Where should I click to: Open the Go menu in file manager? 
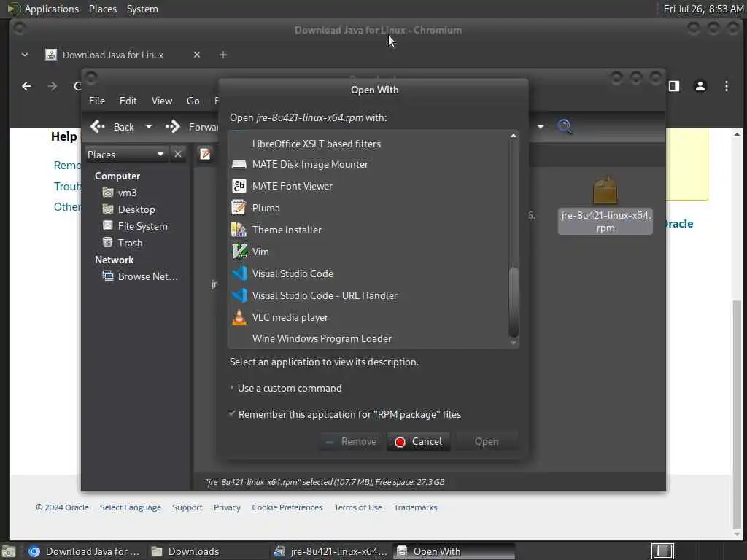pos(193,101)
